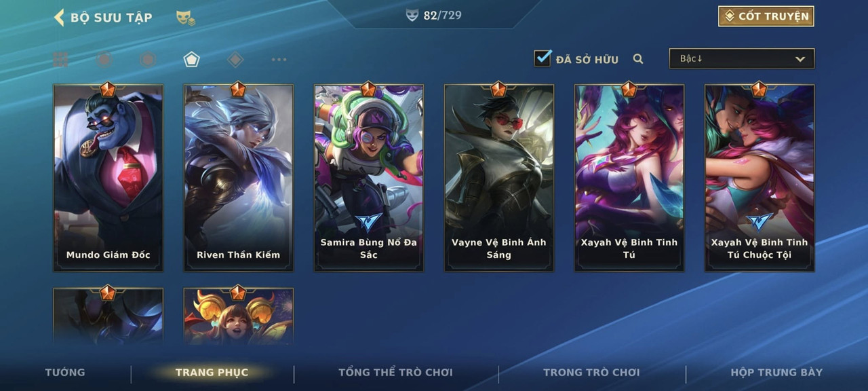The width and height of the screenshot is (868, 391).
Task: Select the grid all-tiers filter icon
Action: (60, 60)
